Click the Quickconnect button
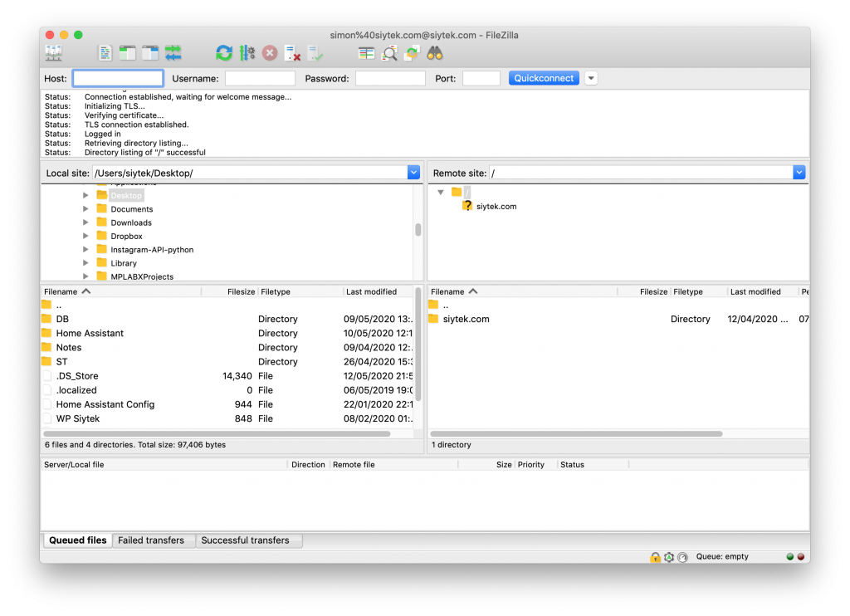Image resolution: width=850 pixels, height=616 pixels. pos(544,78)
